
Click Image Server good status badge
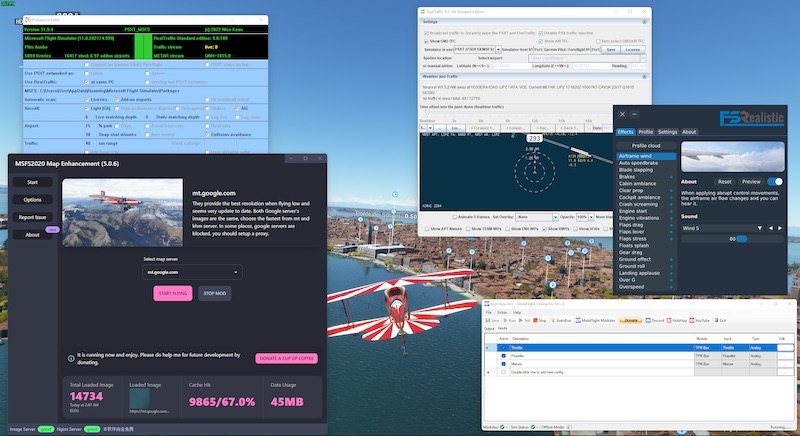point(45,429)
